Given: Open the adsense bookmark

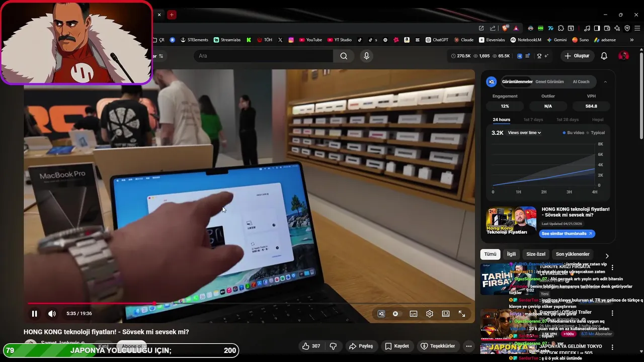Looking at the screenshot, I should click(605, 40).
